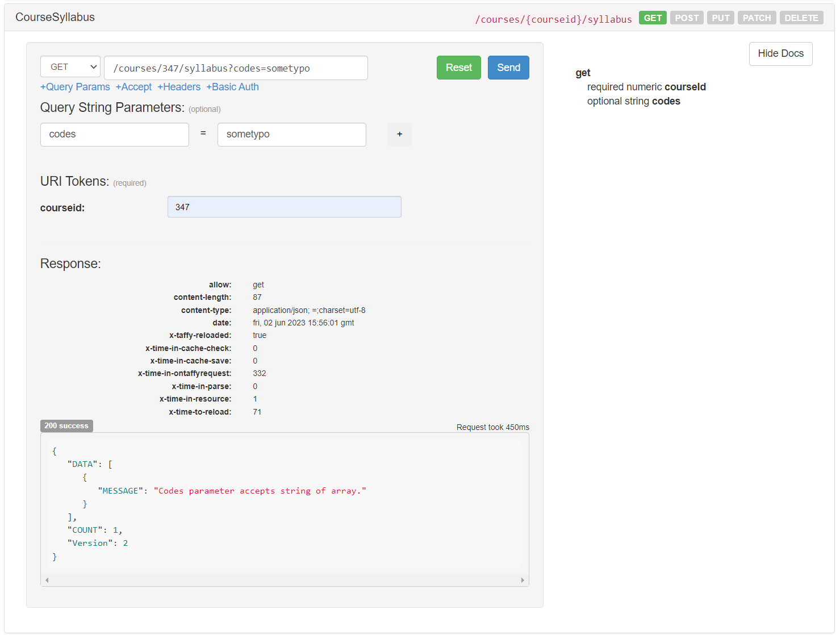The height and width of the screenshot is (635, 840).
Task: Select the GET method badge
Action: pos(653,18)
